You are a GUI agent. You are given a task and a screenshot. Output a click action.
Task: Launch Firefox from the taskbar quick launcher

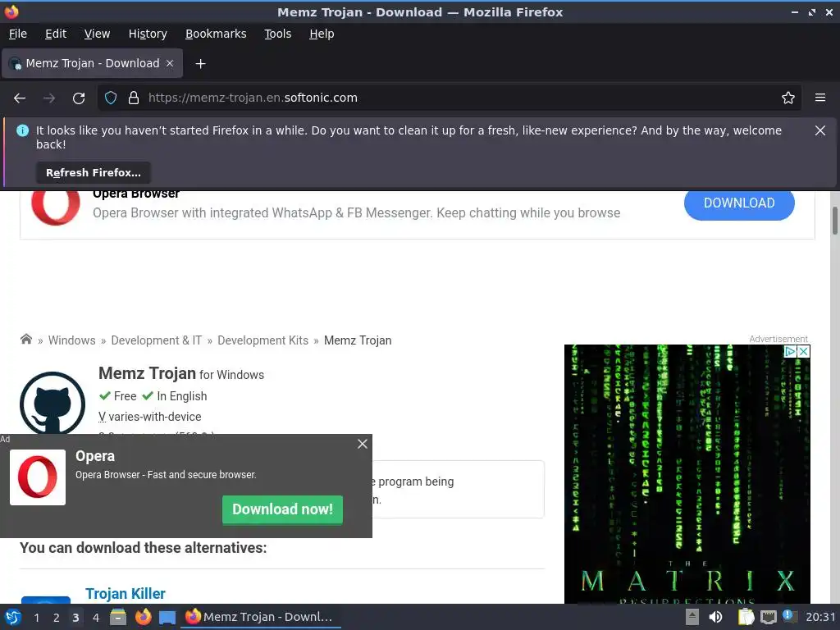pyautogui.click(x=143, y=617)
